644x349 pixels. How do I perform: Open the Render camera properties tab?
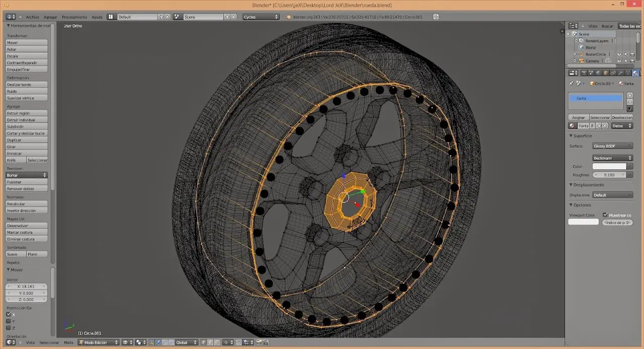point(584,73)
